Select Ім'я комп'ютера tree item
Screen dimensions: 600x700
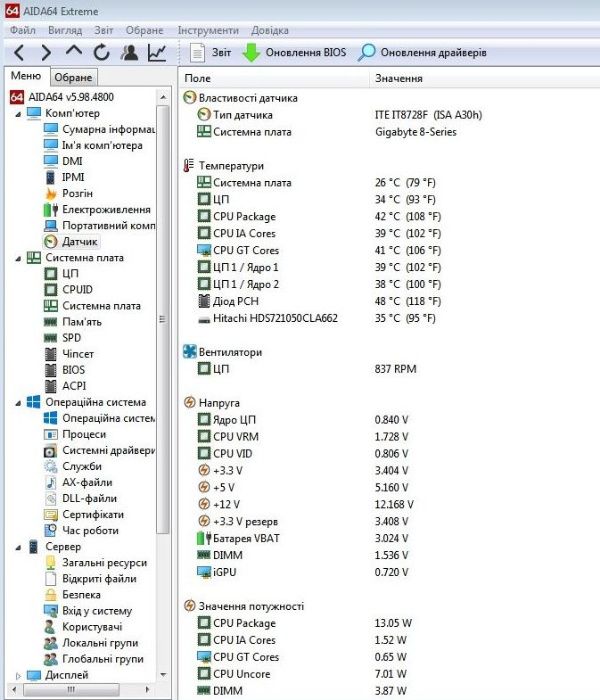pos(93,145)
